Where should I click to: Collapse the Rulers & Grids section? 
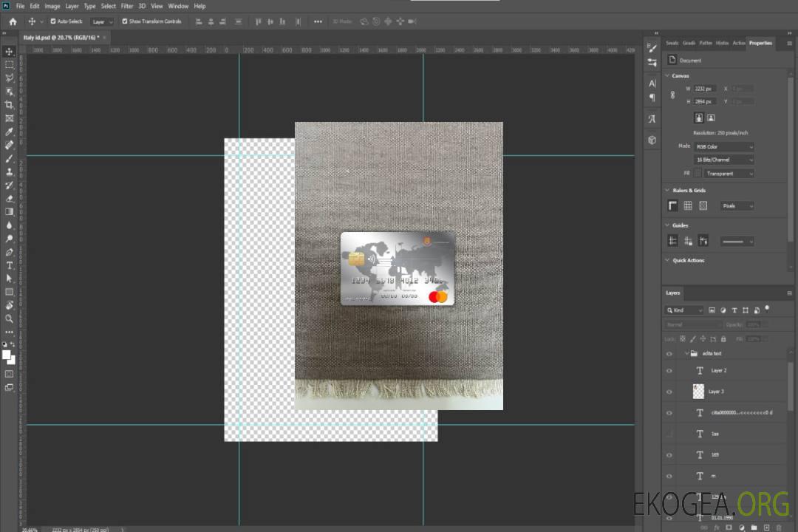[667, 190]
